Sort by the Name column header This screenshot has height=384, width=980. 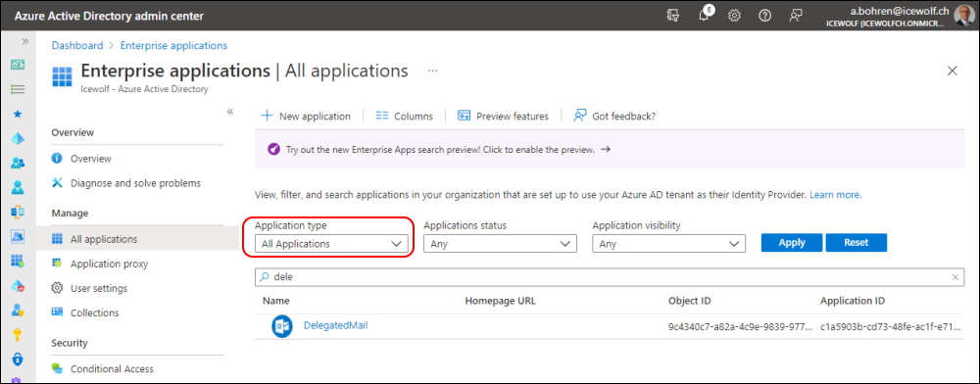click(x=275, y=301)
